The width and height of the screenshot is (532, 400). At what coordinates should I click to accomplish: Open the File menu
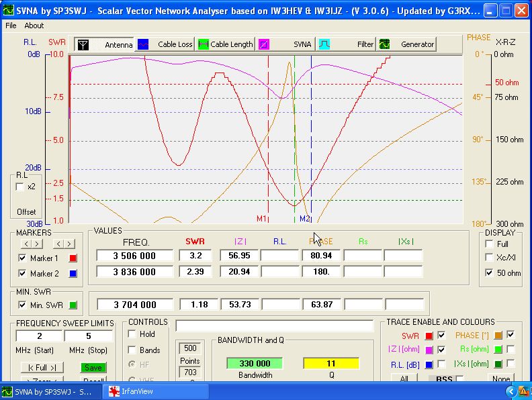11,26
